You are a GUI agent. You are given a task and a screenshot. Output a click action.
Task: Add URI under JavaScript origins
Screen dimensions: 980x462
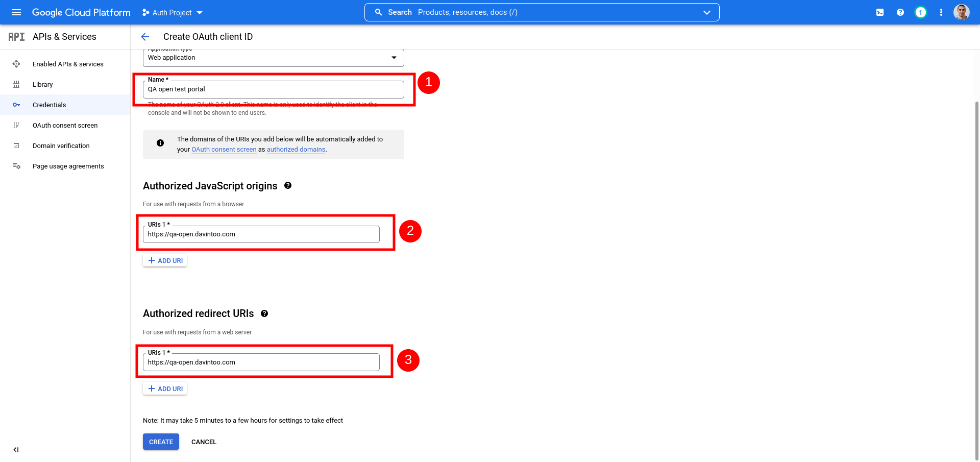pyautogui.click(x=165, y=261)
